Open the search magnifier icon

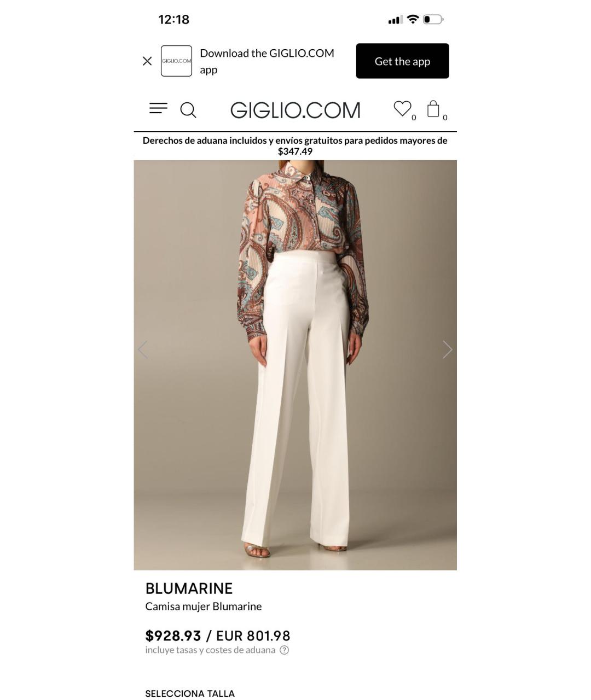pyautogui.click(x=188, y=110)
